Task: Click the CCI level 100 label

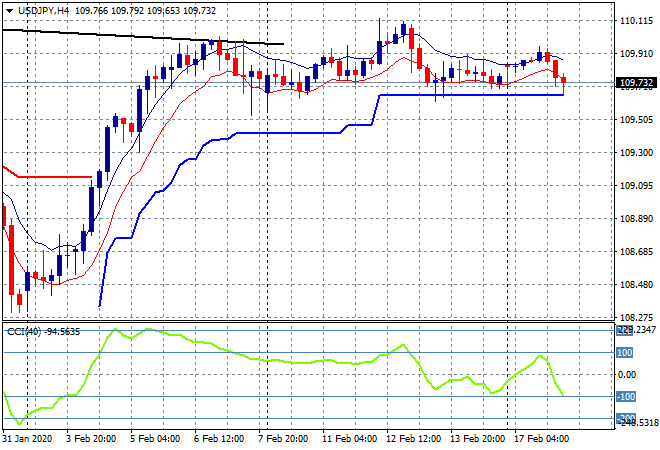Action: click(625, 353)
